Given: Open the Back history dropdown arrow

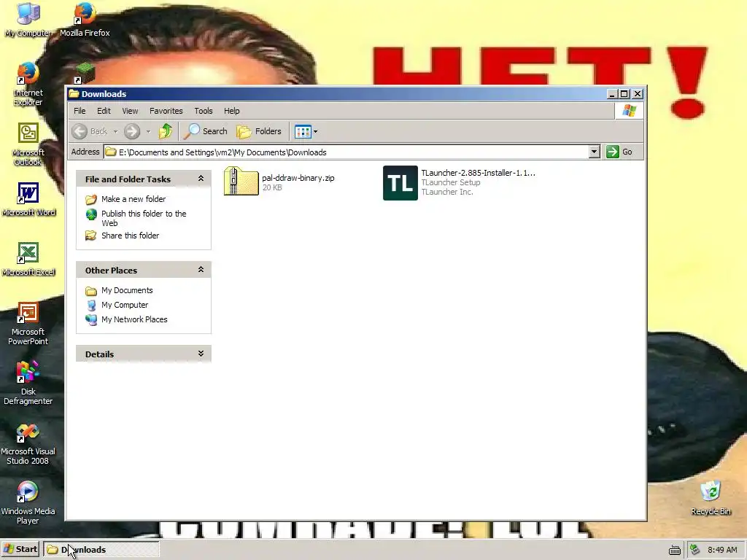Looking at the screenshot, I should (115, 131).
